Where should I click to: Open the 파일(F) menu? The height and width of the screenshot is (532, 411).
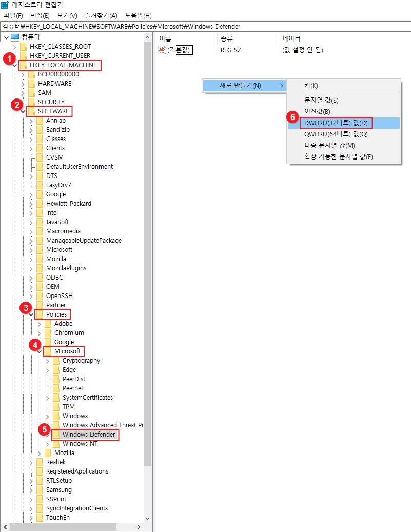(x=13, y=15)
